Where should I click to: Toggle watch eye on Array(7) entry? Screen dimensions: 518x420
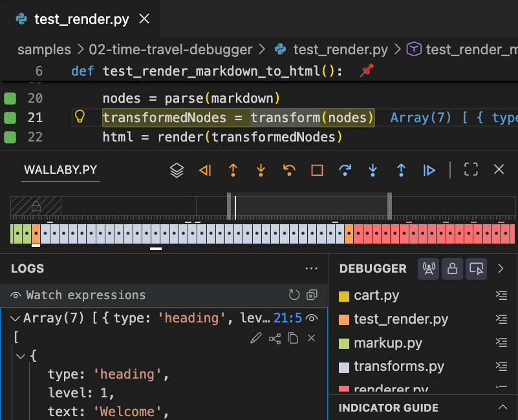click(312, 318)
